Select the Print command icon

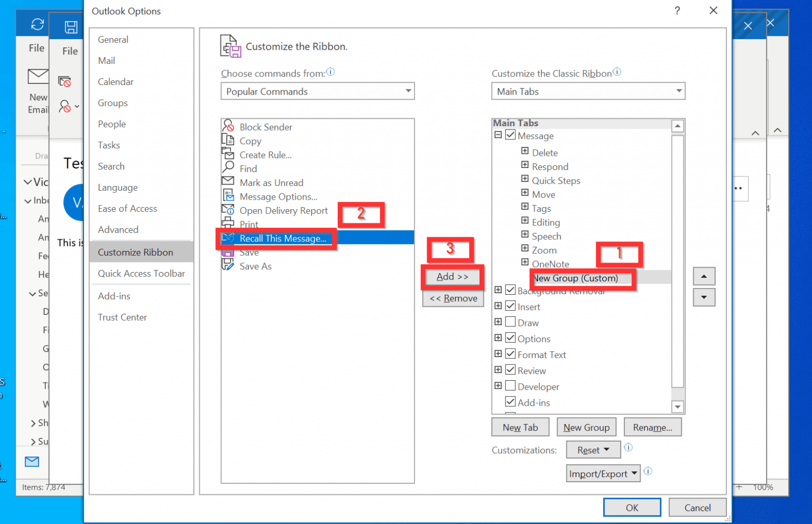(228, 224)
